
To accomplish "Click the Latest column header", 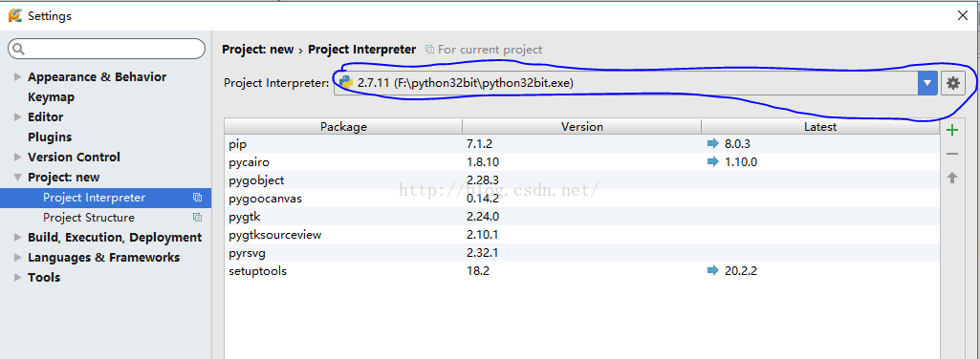I will point(820,127).
